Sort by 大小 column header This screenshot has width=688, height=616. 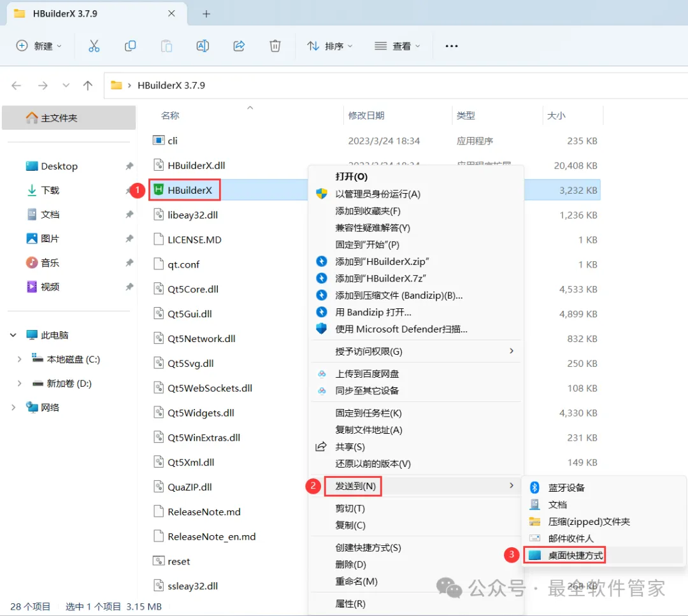556,116
